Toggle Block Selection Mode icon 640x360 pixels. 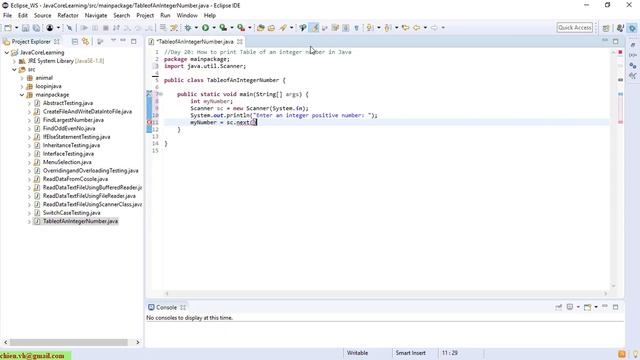coord(346,28)
